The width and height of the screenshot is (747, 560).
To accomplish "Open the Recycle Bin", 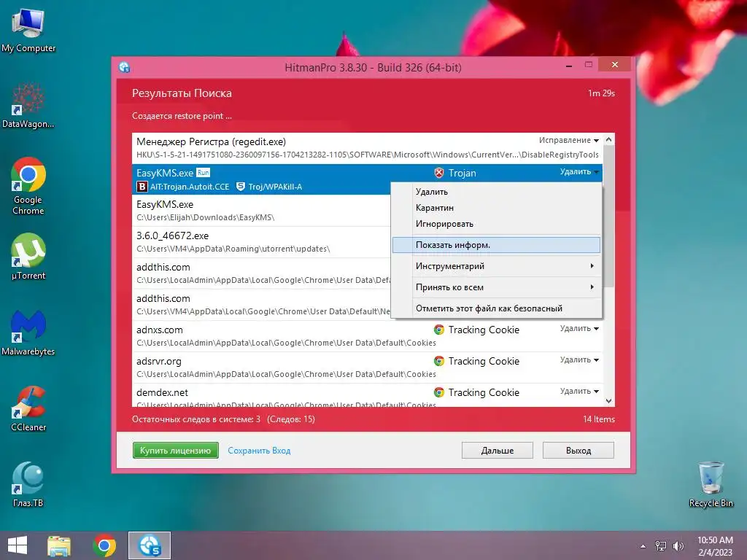I will (x=711, y=484).
